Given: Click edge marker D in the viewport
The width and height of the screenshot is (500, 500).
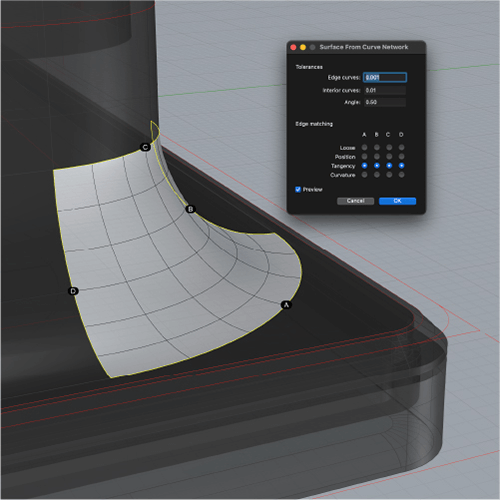Looking at the screenshot, I should (x=73, y=291).
